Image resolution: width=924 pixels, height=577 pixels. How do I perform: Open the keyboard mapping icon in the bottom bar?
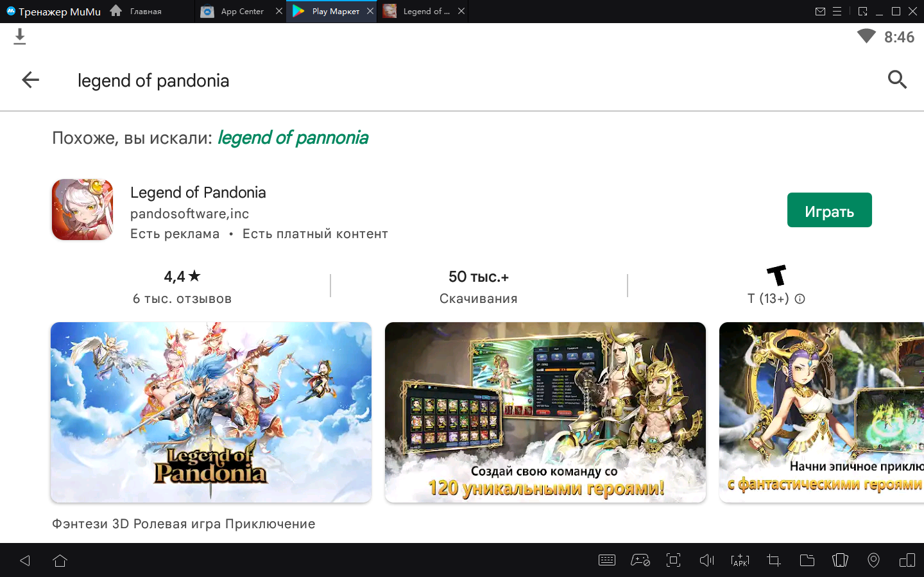606,560
